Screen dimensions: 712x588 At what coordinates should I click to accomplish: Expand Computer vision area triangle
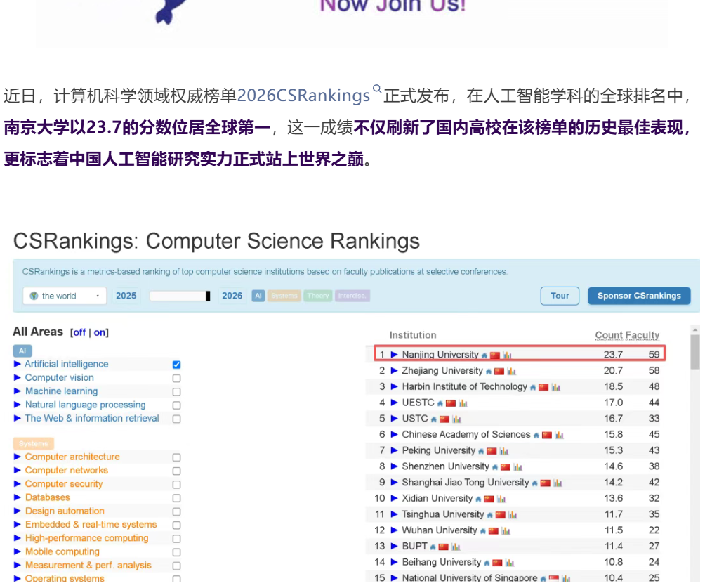click(x=18, y=378)
